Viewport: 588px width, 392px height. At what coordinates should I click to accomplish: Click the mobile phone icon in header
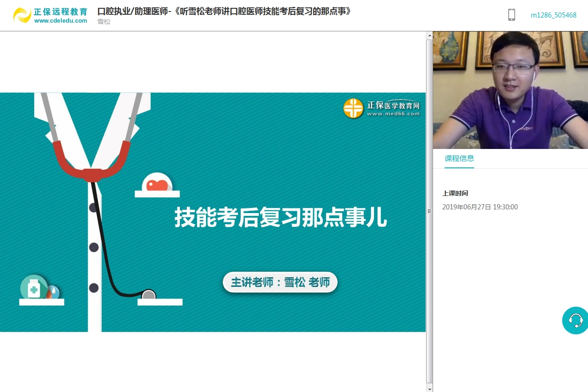(511, 15)
